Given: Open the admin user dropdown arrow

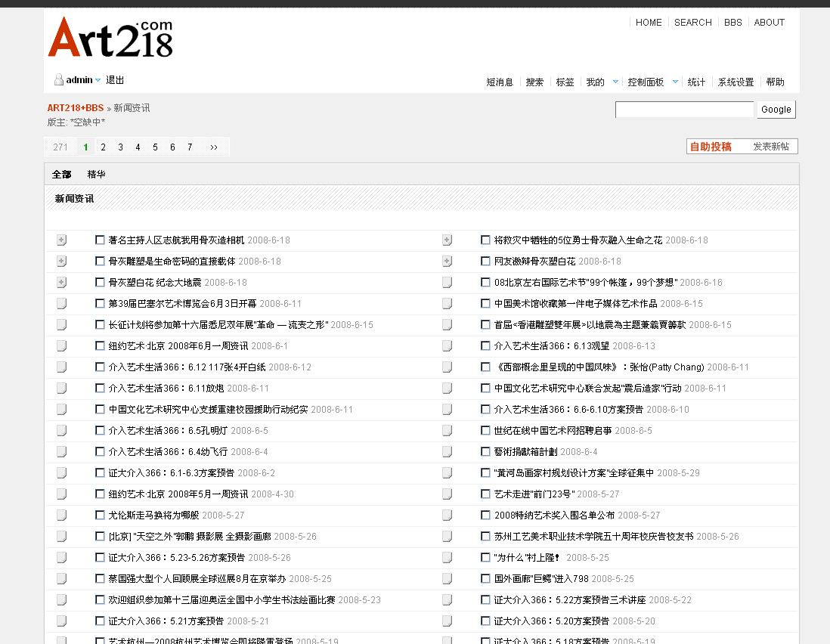Looking at the screenshot, I should coord(98,80).
